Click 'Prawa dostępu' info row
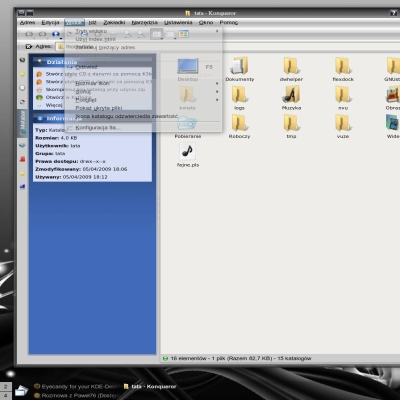The image size is (400, 400). pos(70,161)
